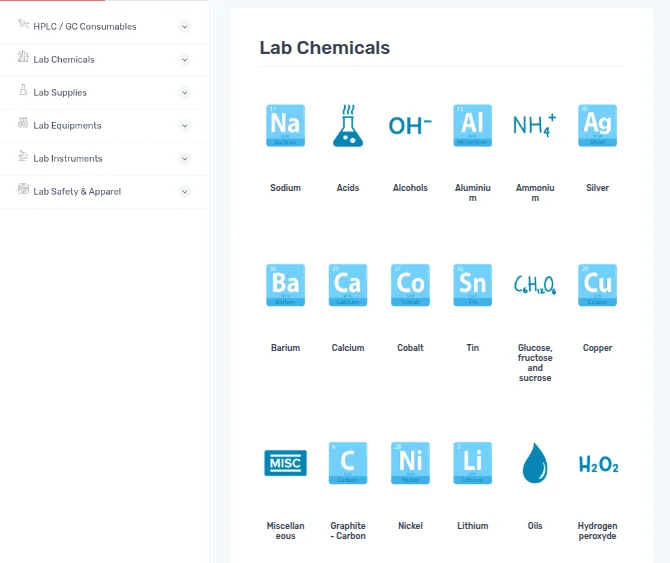
Task: Open the Glucose C6H12O6 formula icon
Action: point(534,286)
